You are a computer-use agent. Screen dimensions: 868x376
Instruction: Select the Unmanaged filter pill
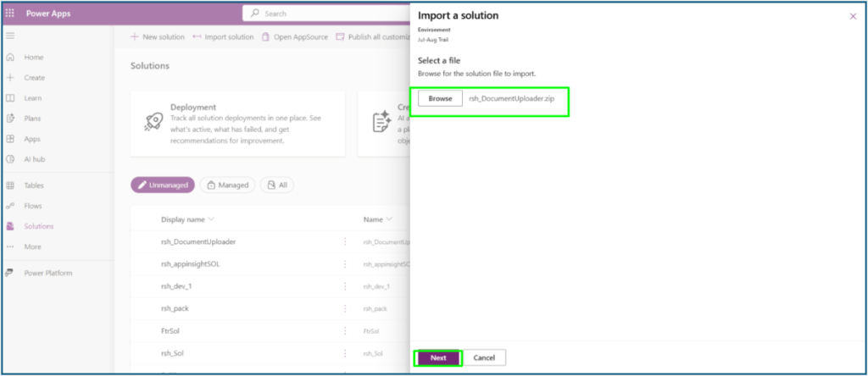[x=163, y=185]
